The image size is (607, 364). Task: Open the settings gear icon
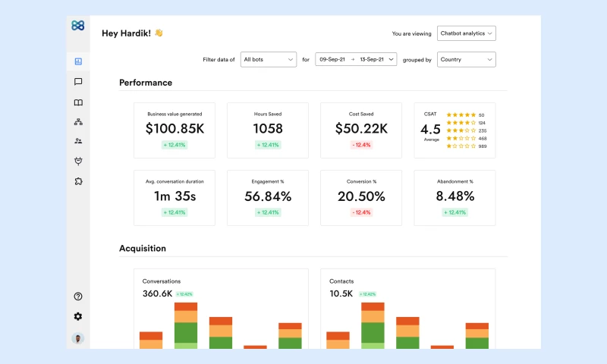[x=77, y=316]
